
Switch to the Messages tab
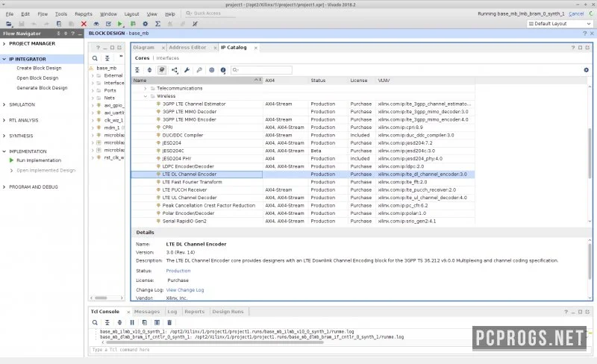click(x=147, y=312)
